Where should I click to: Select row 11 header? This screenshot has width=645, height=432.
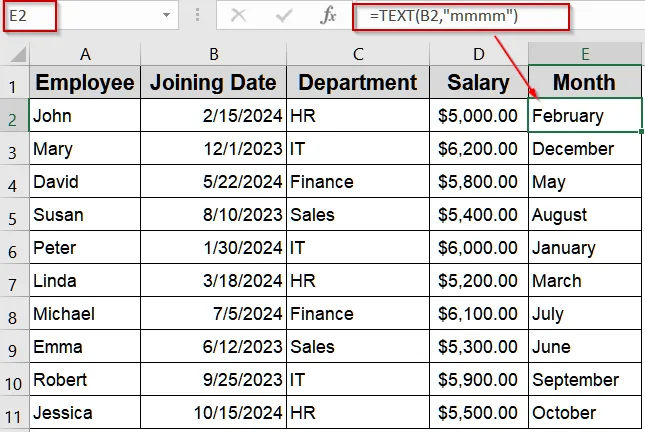[14, 413]
